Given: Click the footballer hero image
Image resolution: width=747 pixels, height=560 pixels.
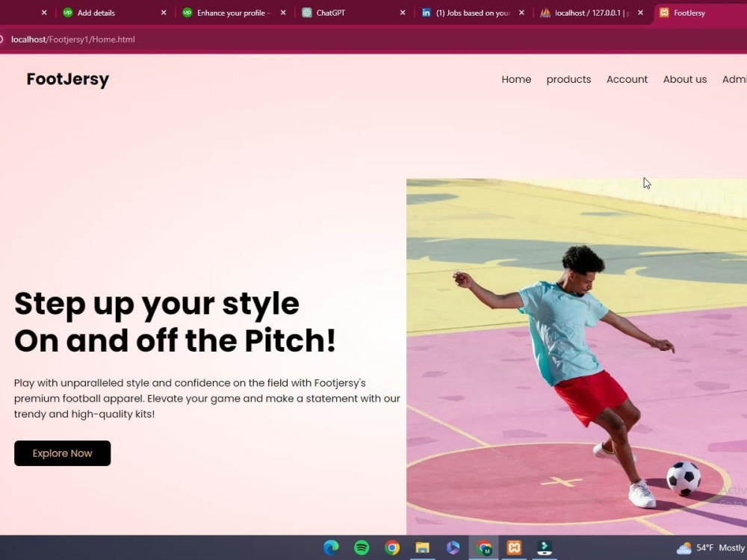Looking at the screenshot, I should [x=577, y=357].
